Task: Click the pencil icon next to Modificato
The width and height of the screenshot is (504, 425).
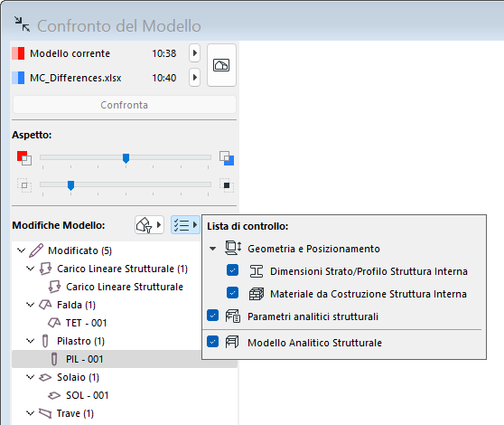Action: [36, 250]
